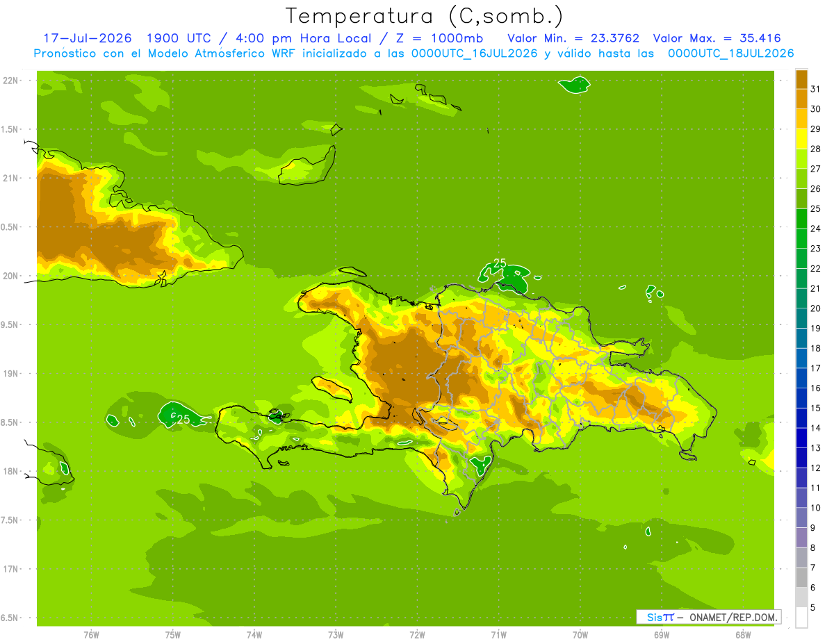This screenshot has height=644, width=834.
Task: Click legend value 21 on color scale
Action: coord(815,288)
